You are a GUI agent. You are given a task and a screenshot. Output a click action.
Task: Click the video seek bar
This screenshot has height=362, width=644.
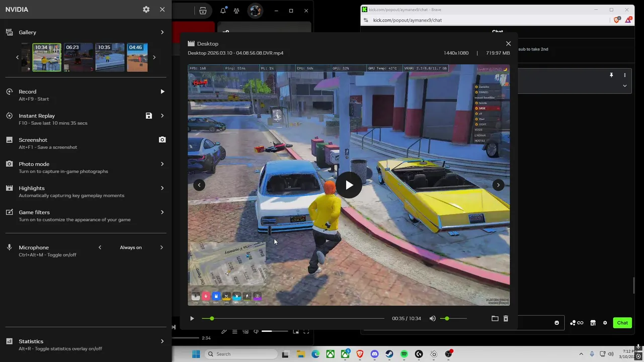[293, 318]
